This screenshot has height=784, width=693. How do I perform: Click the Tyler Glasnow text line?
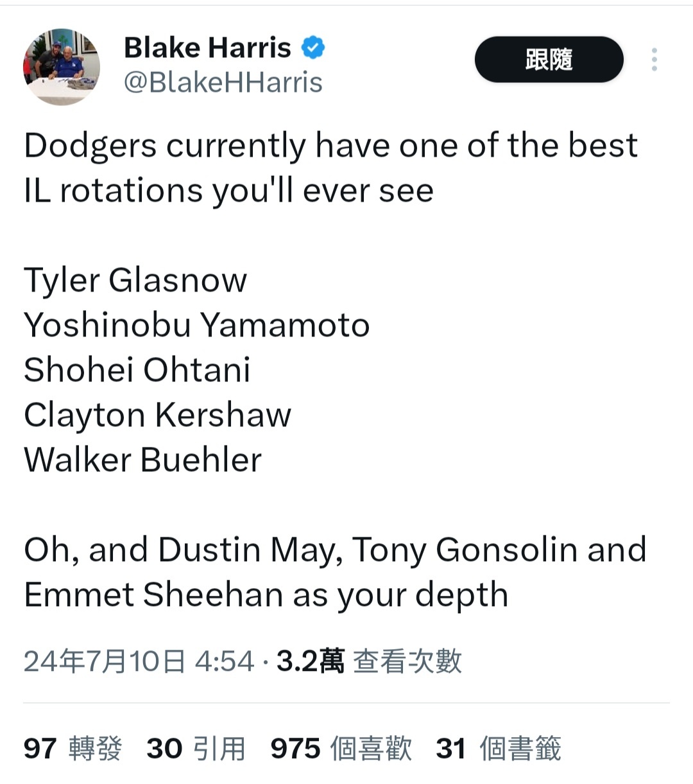[x=135, y=281]
